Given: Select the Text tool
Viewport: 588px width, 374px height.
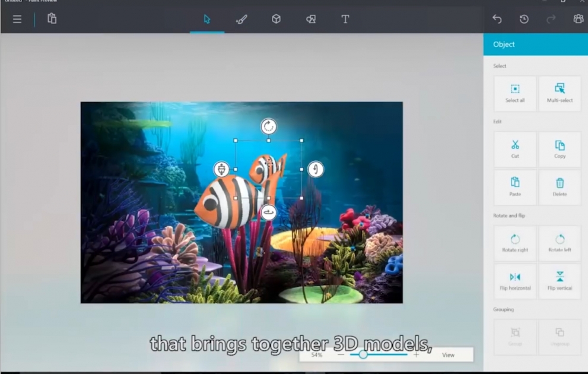Looking at the screenshot, I should (x=345, y=19).
